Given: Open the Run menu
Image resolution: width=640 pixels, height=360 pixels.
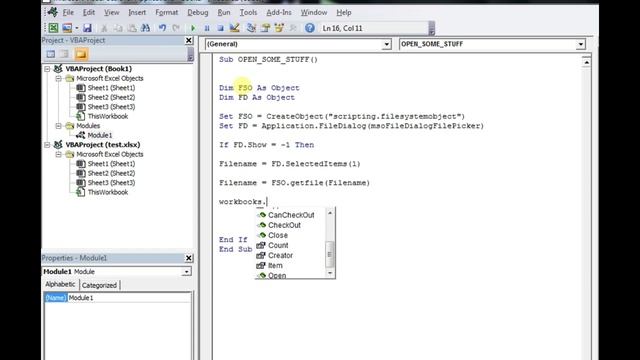Looking at the screenshot, I should point(224,13).
